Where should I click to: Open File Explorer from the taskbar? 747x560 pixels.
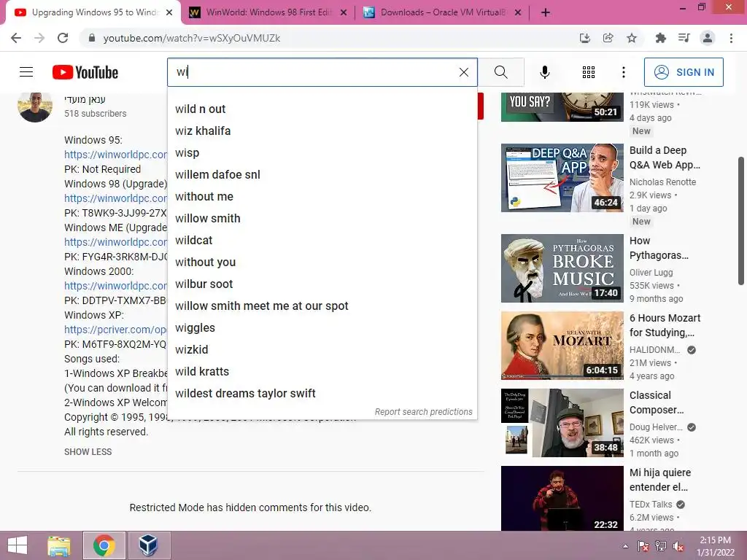click(59, 545)
